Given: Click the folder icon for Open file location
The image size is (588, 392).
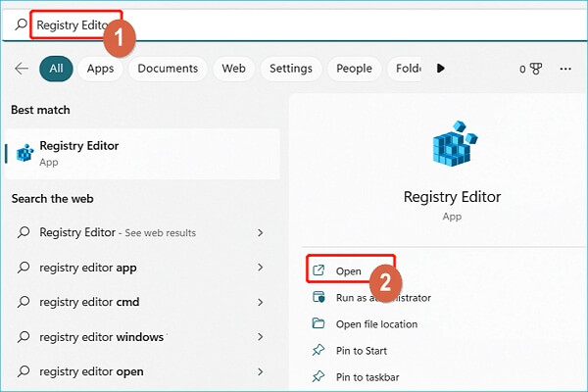Looking at the screenshot, I should coord(318,323).
